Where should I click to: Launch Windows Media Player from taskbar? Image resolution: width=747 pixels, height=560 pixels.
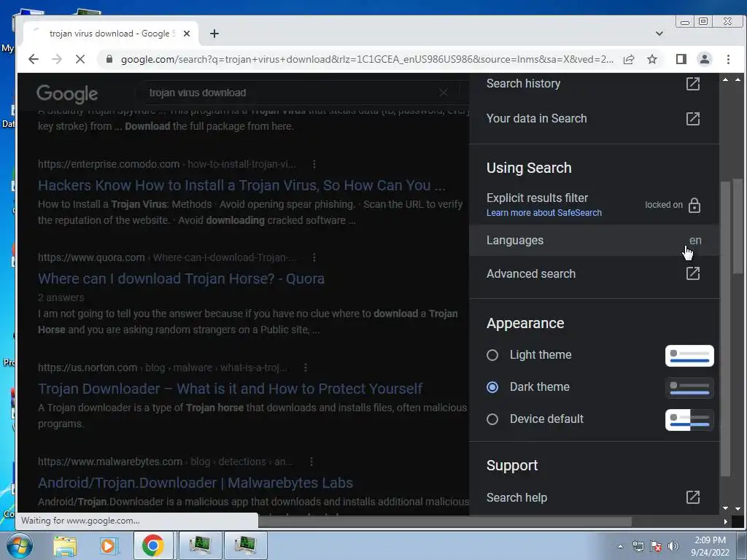click(108, 545)
